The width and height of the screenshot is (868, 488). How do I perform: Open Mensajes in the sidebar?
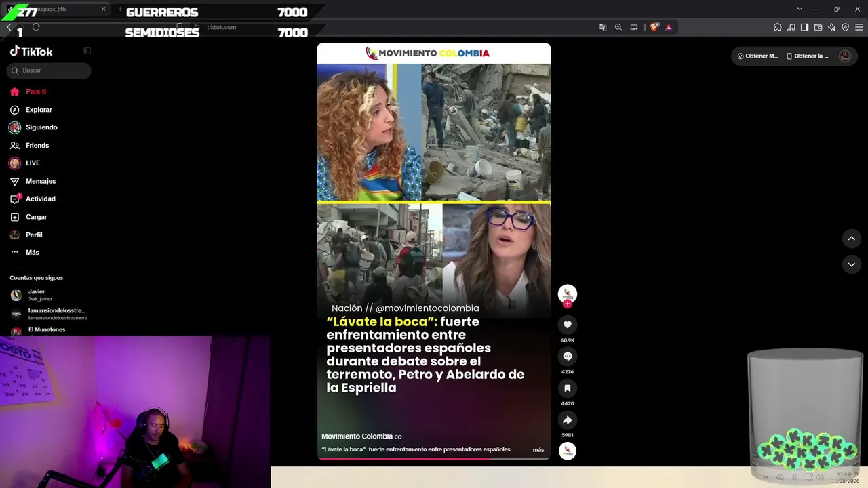[x=33, y=182]
